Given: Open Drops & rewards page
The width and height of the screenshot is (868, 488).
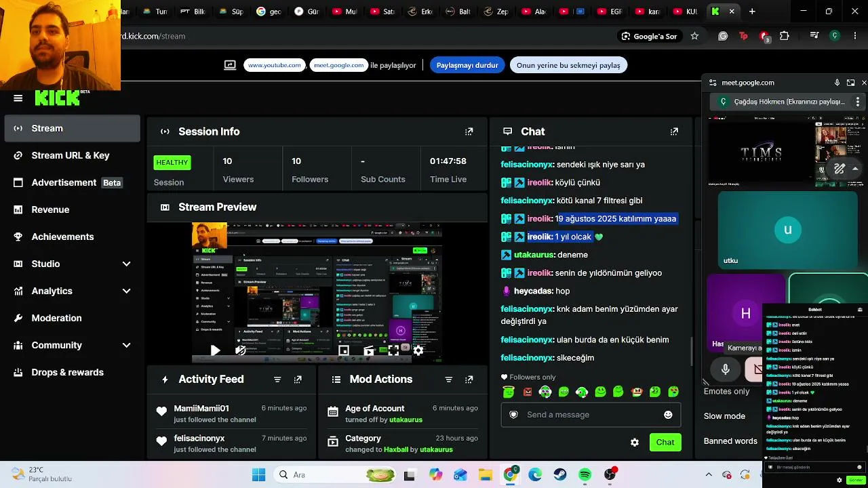Looking at the screenshot, I should [x=73, y=372].
